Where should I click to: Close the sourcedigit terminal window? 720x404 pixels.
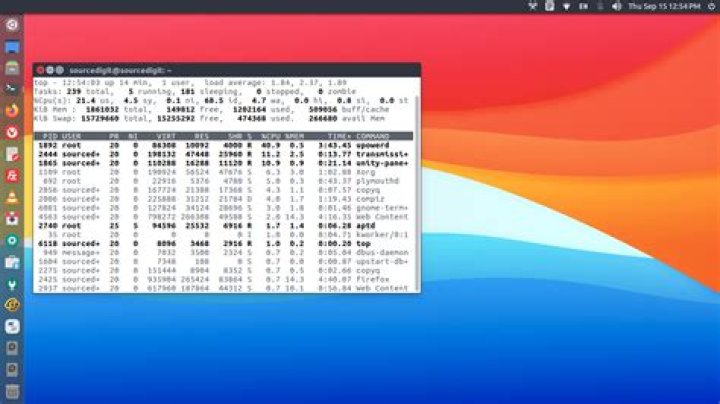click(x=40, y=70)
